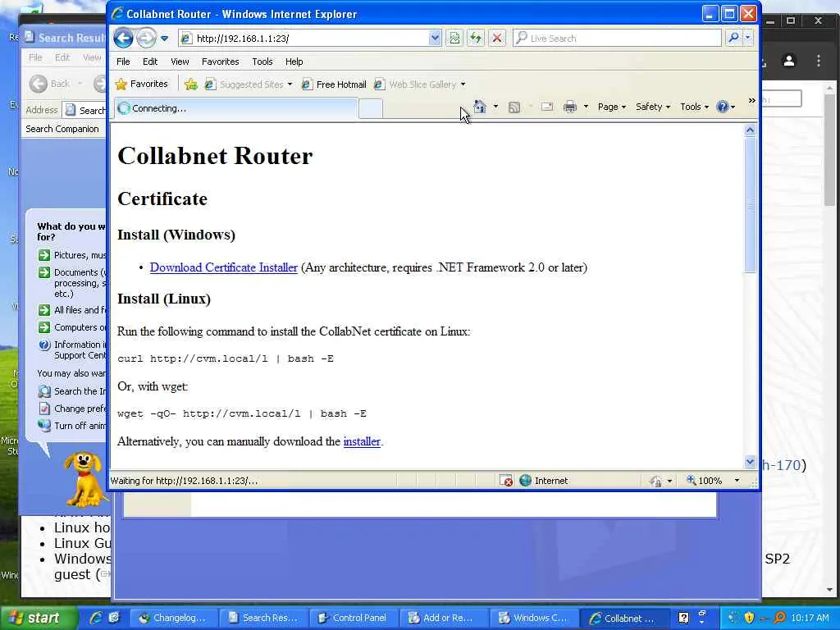Open the Tools command bar menu
The width and height of the screenshot is (840, 630).
pyautogui.click(x=694, y=107)
